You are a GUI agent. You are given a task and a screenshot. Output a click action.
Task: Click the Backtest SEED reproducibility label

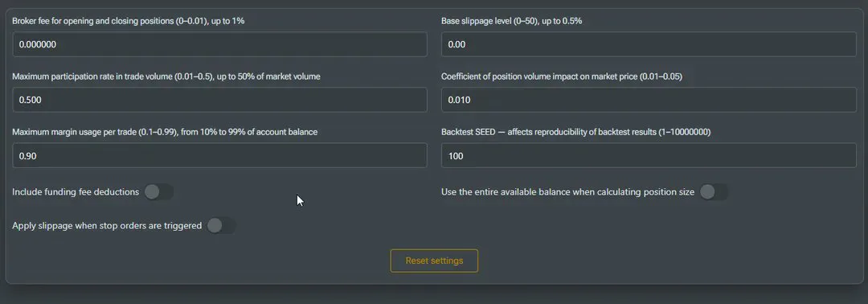(x=575, y=133)
